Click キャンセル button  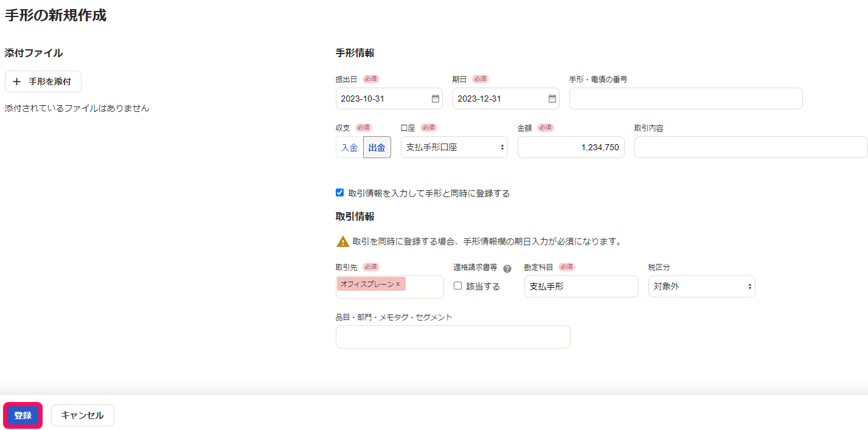[83, 415]
